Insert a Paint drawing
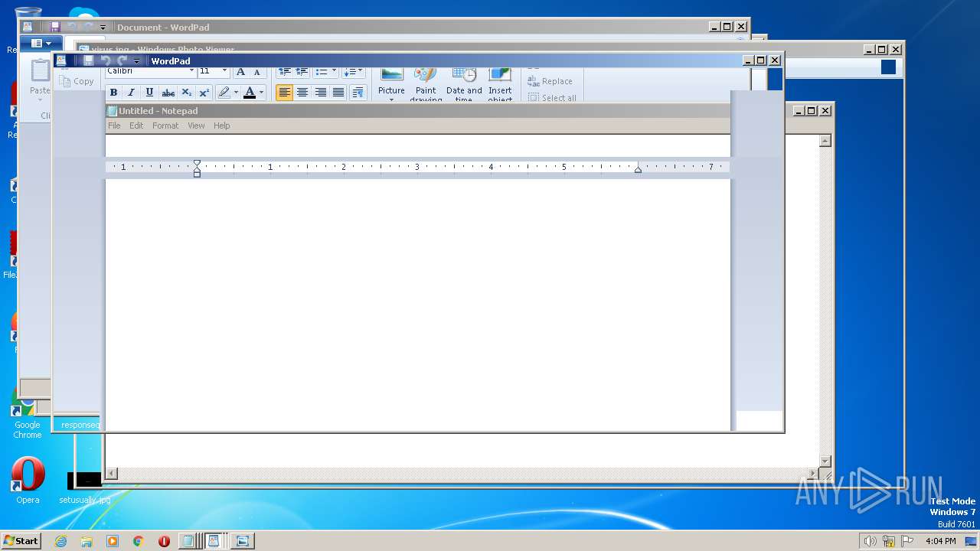Image resolution: width=980 pixels, height=551 pixels. point(426,84)
